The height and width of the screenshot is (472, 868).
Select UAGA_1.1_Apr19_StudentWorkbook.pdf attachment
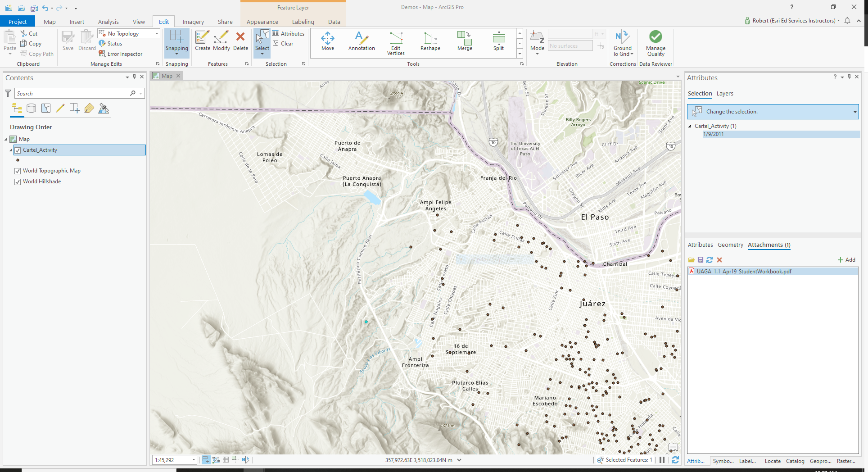pos(743,271)
